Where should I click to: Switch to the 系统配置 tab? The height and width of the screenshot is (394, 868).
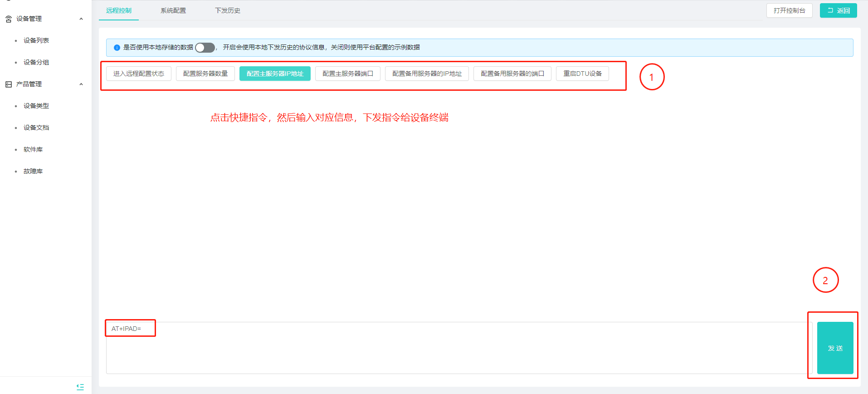[x=173, y=10]
